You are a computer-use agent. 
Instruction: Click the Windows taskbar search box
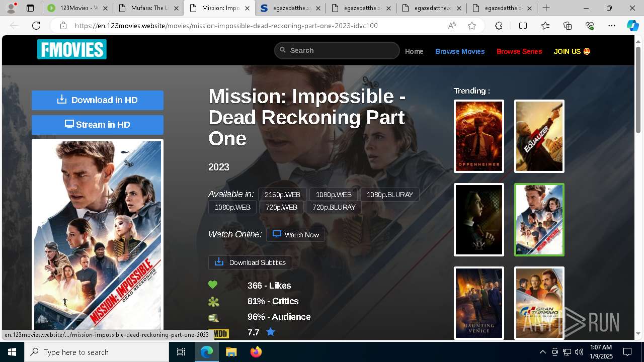97,352
